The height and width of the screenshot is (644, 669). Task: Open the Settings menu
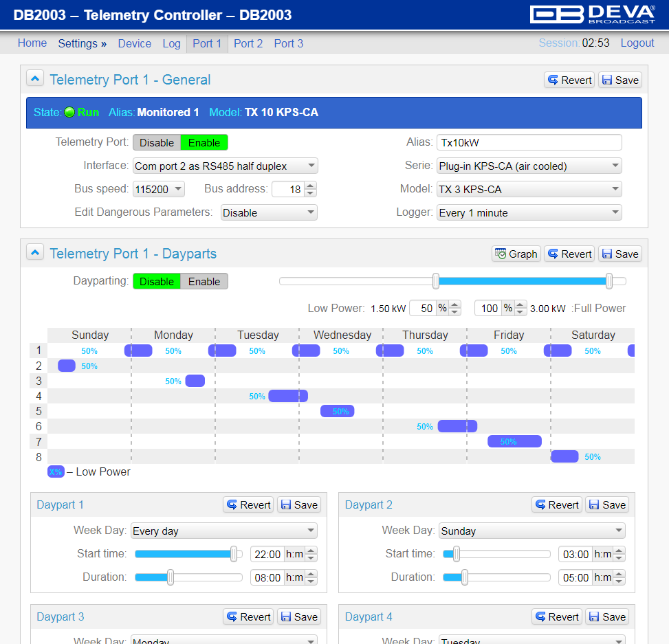[x=82, y=43]
